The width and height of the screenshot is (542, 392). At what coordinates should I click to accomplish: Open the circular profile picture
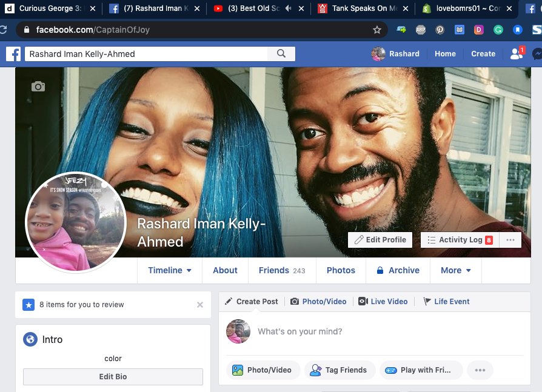75,222
